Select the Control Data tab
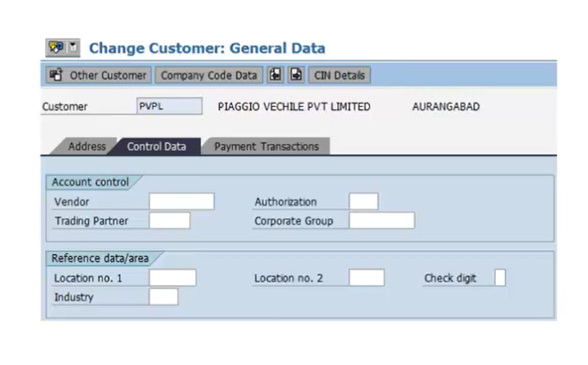The image size is (588, 365). pyautogui.click(x=156, y=146)
